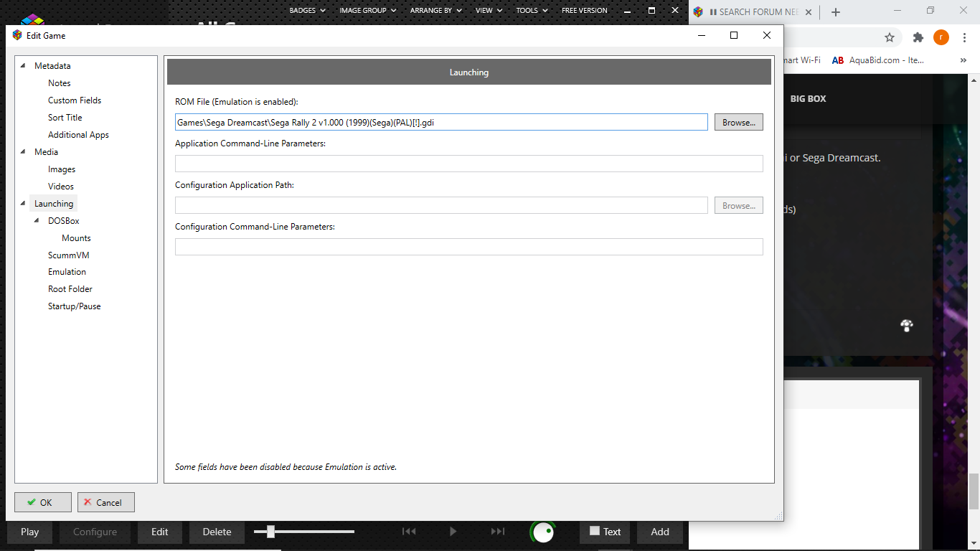Open the Emulation section

(67, 272)
